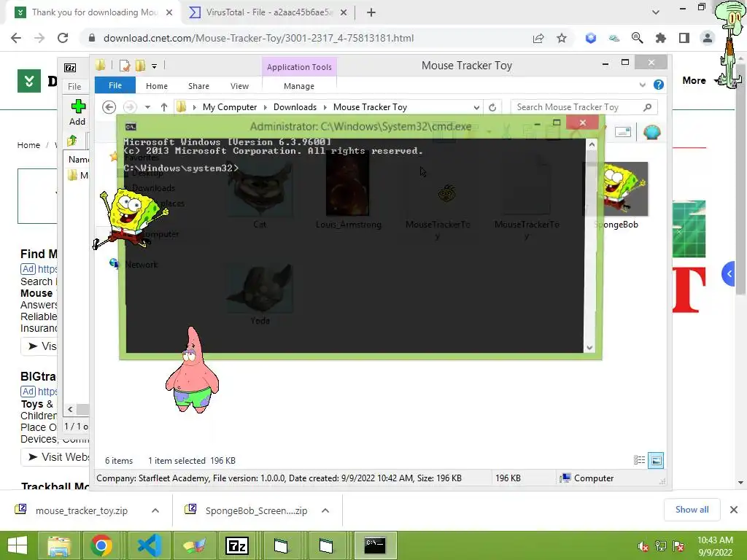747x560 pixels.
Task: Expand My Computer breadcrumb arrow
Action: coord(266,108)
